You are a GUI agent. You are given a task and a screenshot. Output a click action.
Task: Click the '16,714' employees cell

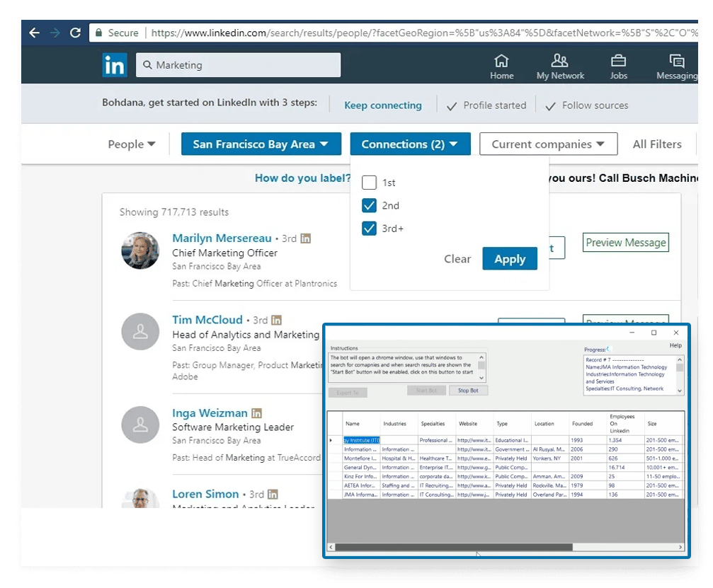(x=625, y=468)
